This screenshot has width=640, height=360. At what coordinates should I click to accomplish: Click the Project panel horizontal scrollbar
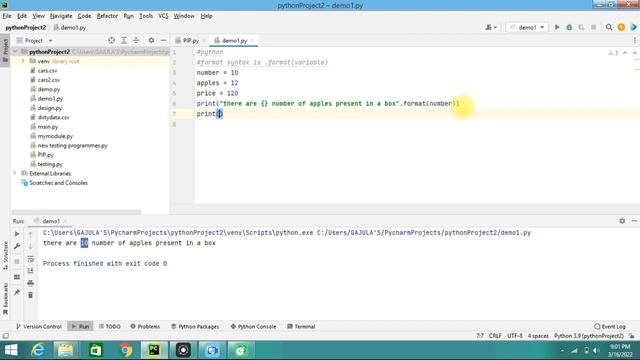point(76,212)
